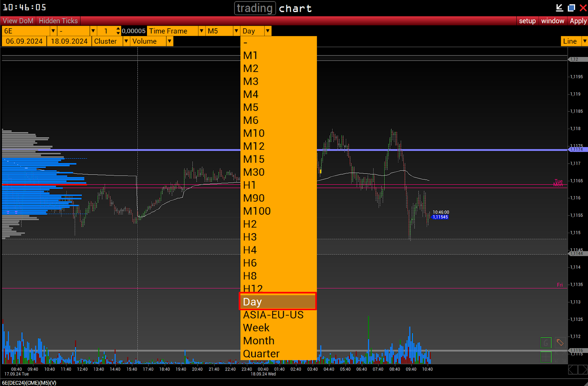Click the 06.09.2024 start date field
588x386 pixels.
tap(24, 42)
